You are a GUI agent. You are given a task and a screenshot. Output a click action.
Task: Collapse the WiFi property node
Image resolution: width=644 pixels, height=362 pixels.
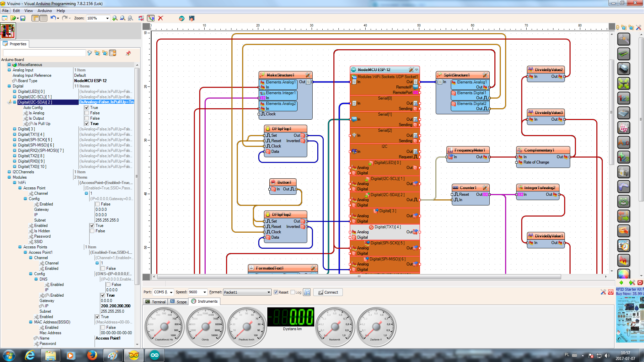(x=14, y=183)
